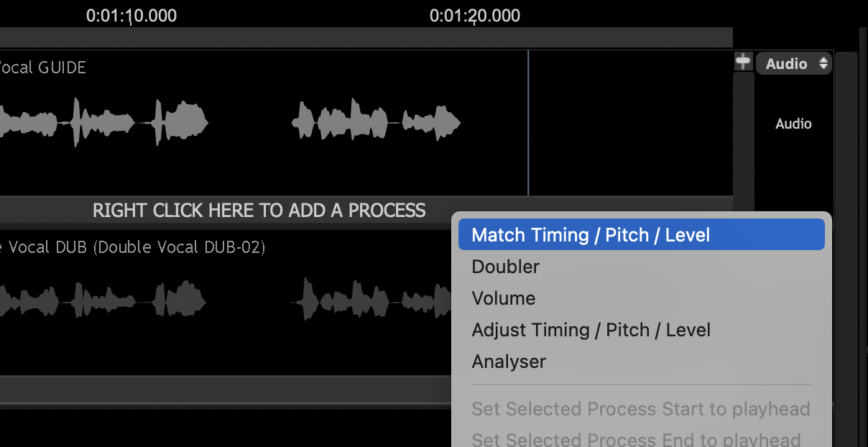The image size is (868, 447).
Task: Open the Audio track type dropdown
Action: (793, 64)
